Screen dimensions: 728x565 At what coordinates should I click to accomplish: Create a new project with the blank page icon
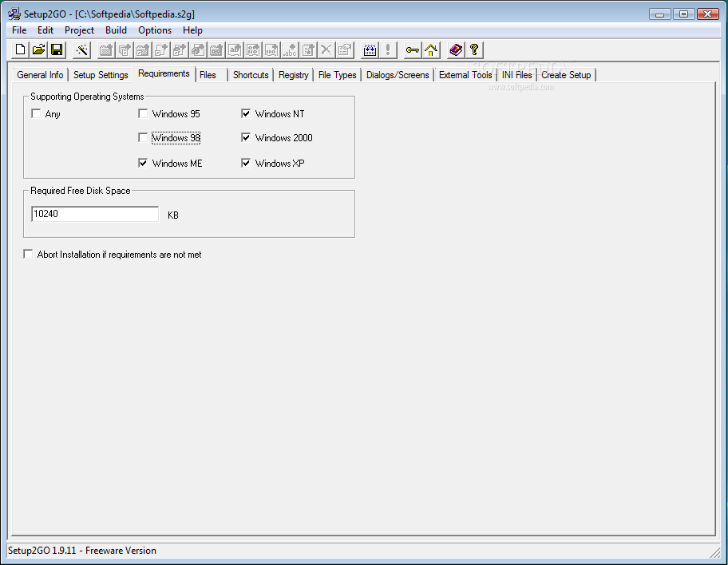click(x=21, y=49)
